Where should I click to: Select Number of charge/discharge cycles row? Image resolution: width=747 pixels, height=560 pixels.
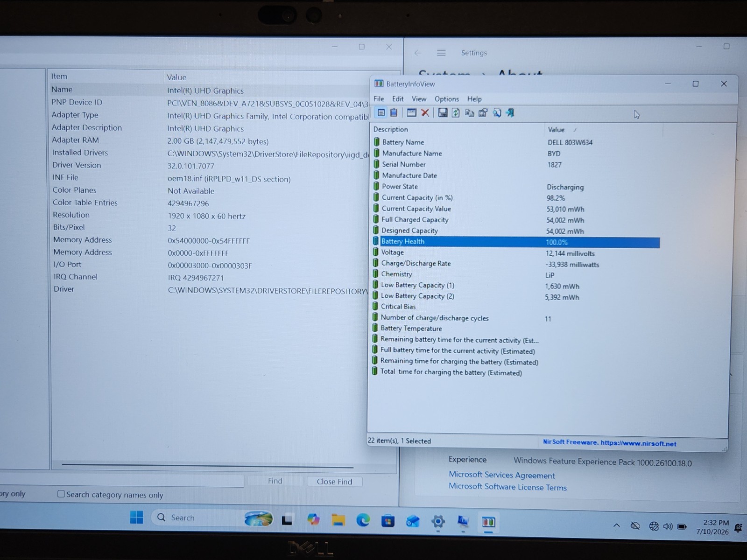pyautogui.click(x=515, y=318)
